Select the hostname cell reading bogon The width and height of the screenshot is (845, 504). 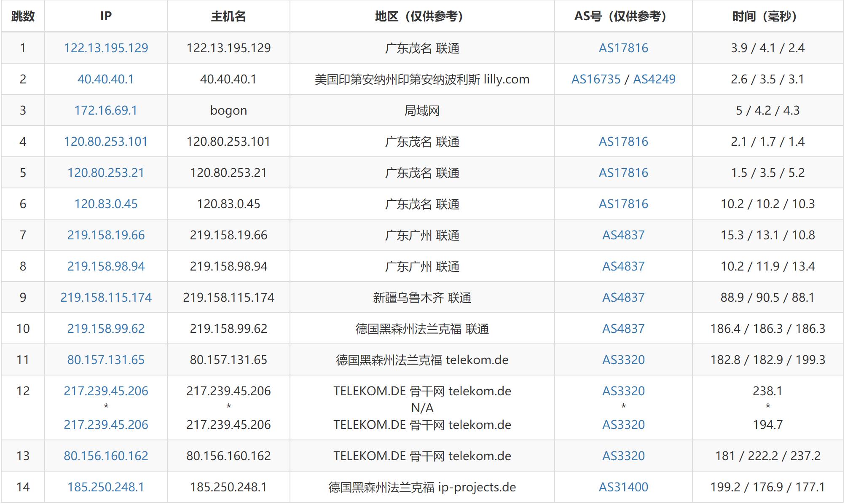(x=228, y=110)
